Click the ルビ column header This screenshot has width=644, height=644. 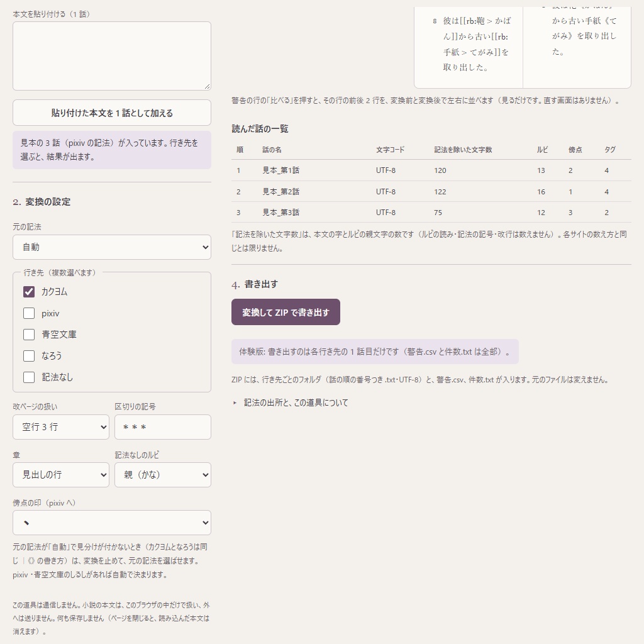pyautogui.click(x=542, y=150)
